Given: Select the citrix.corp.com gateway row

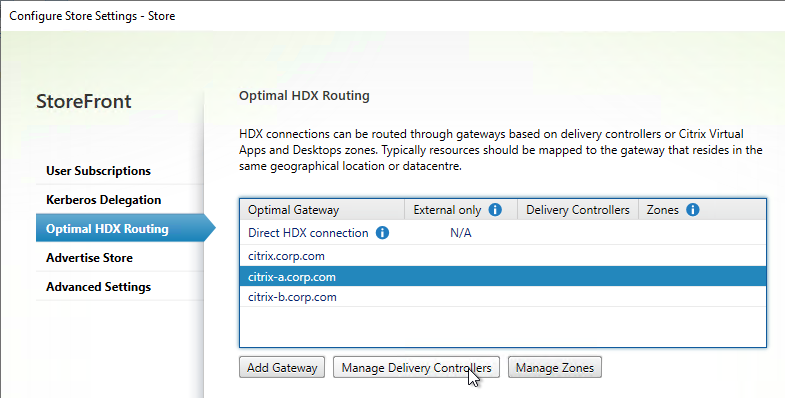Looking at the screenshot, I should (x=503, y=256).
